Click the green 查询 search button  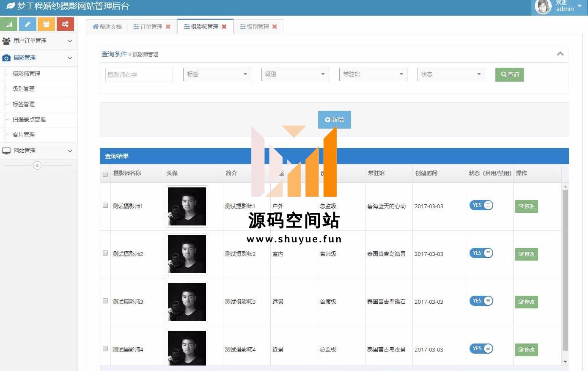[x=509, y=74]
